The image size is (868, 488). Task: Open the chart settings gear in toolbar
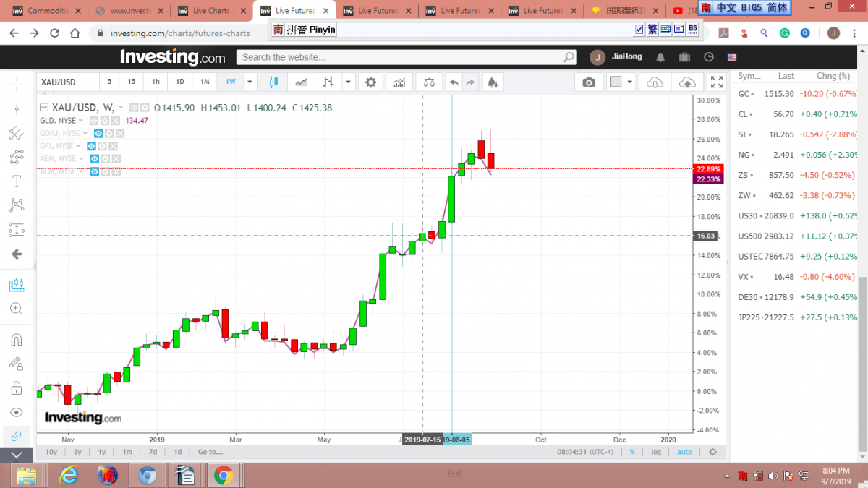[x=370, y=82]
